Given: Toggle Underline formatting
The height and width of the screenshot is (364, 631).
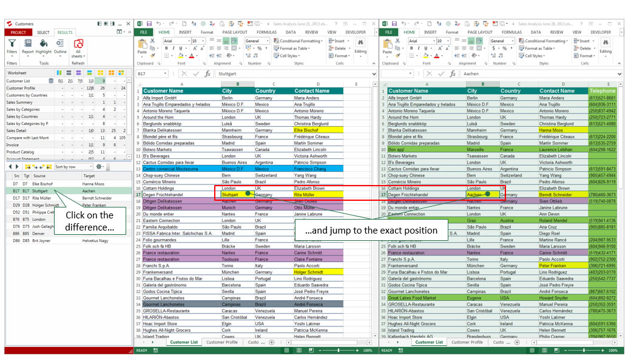Looking at the screenshot, I should [180, 47].
